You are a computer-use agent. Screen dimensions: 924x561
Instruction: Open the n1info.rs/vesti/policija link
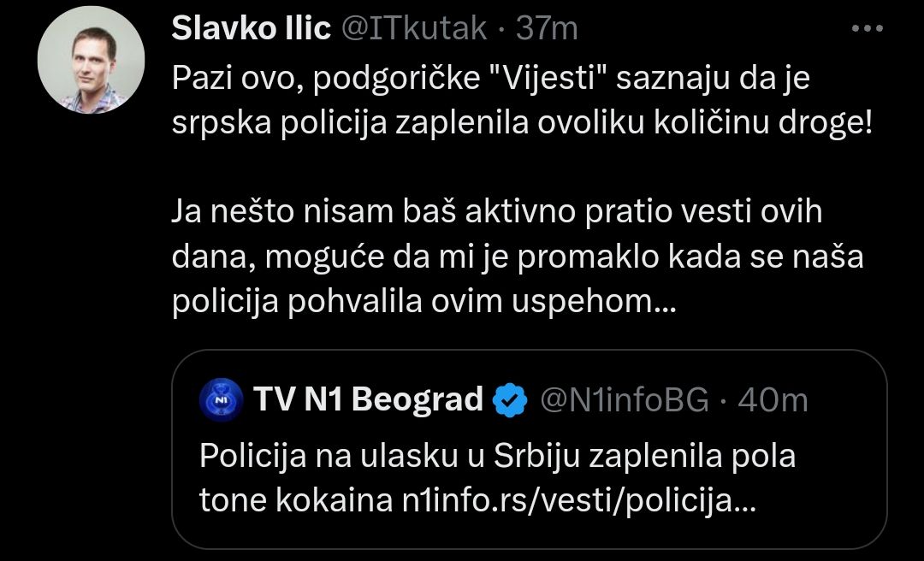578,501
